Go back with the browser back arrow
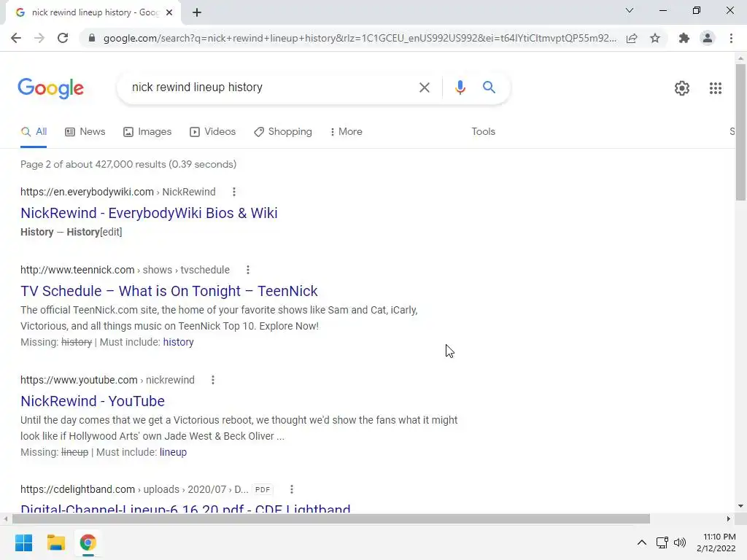The image size is (747, 560). 16,38
